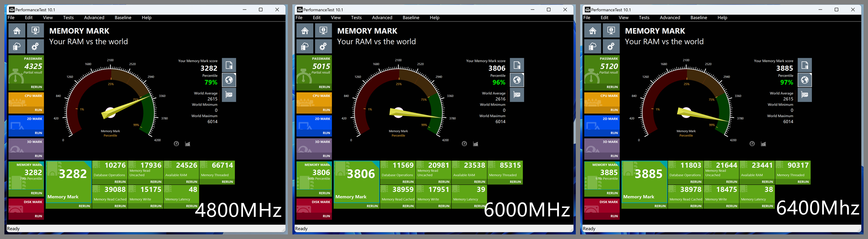The width and height of the screenshot is (868, 239).
Task: Click the small gauge icon below the 6000MHz dial
Action: click(x=464, y=144)
